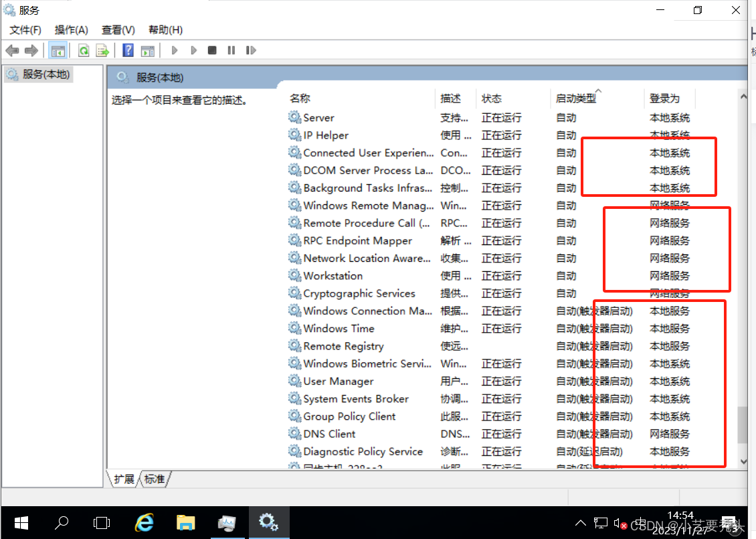Open the 帮助(H) menu
Screen dimensions: 756x539
[165, 30]
